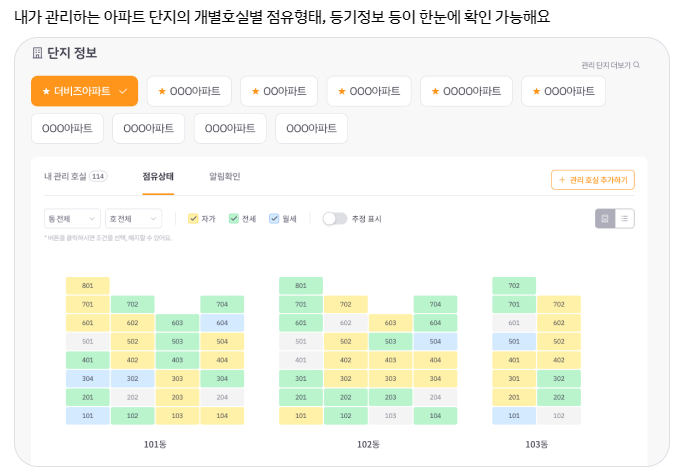The width and height of the screenshot is (678, 476).
Task: Open the 호 전체 dropdown
Action: (134, 219)
